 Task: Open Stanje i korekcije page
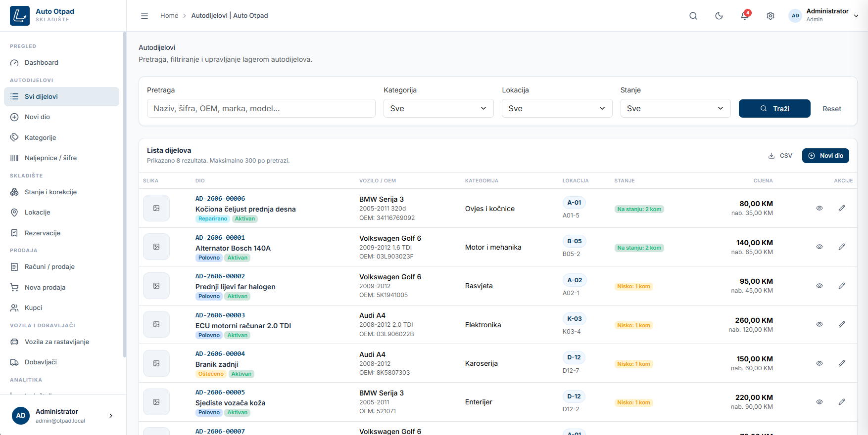61,192
